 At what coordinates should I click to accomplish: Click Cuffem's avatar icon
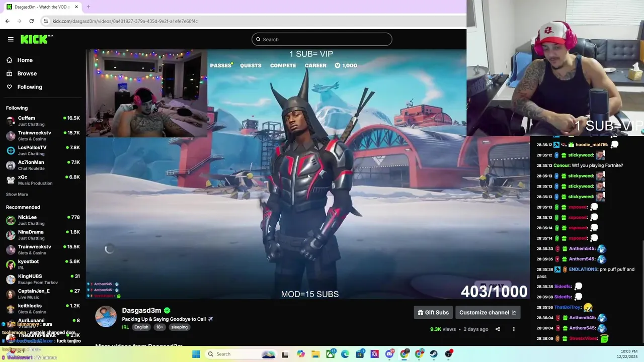click(x=11, y=121)
